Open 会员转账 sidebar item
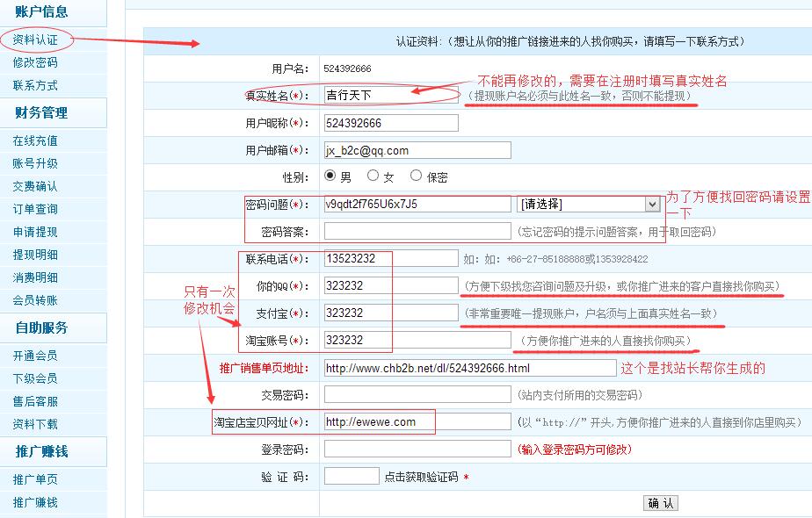 (x=35, y=300)
